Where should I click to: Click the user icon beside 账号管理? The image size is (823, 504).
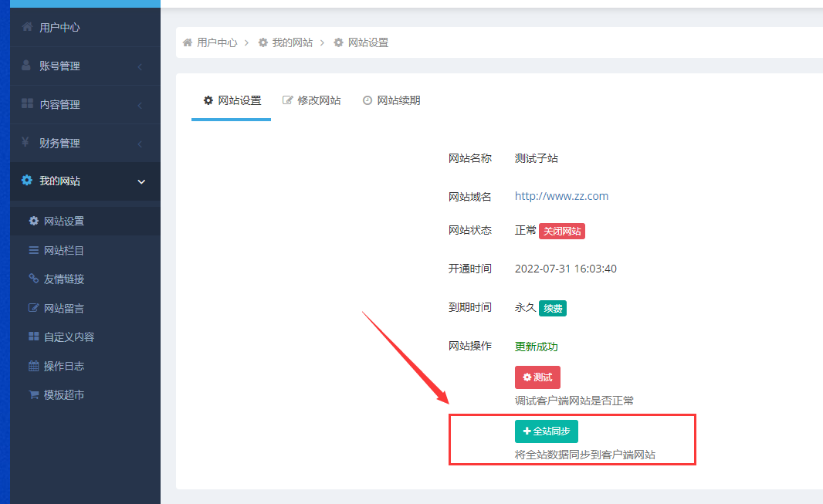(26, 65)
